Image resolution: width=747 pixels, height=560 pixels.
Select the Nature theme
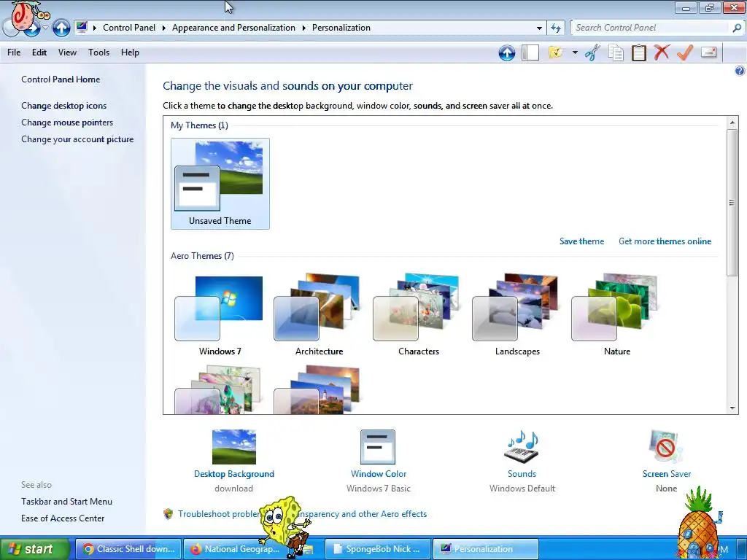(x=617, y=315)
